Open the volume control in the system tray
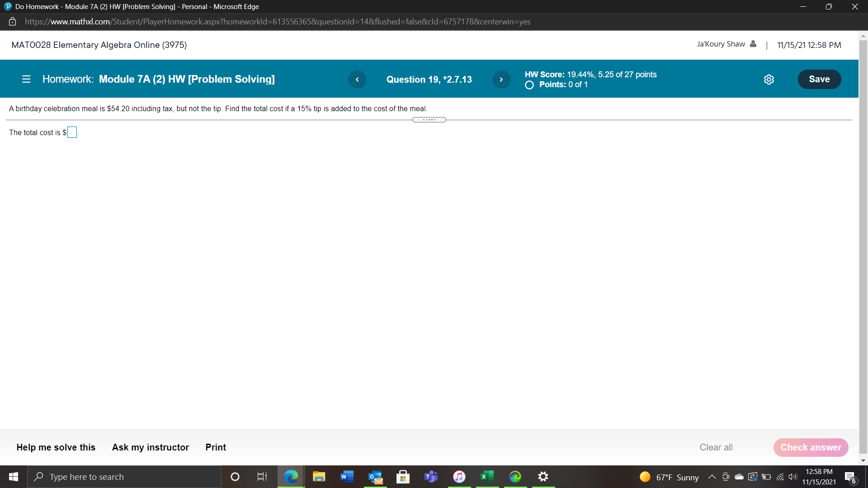 click(x=793, y=477)
